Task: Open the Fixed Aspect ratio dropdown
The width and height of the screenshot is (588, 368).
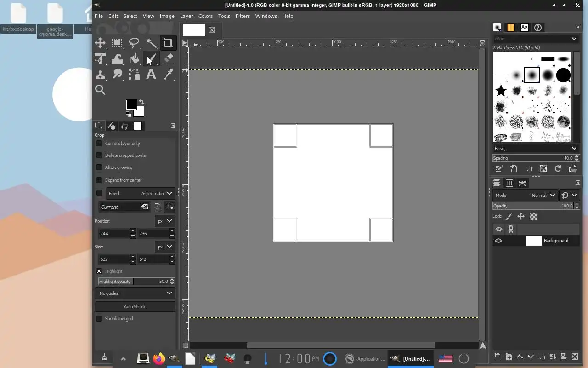Action: [x=140, y=193]
